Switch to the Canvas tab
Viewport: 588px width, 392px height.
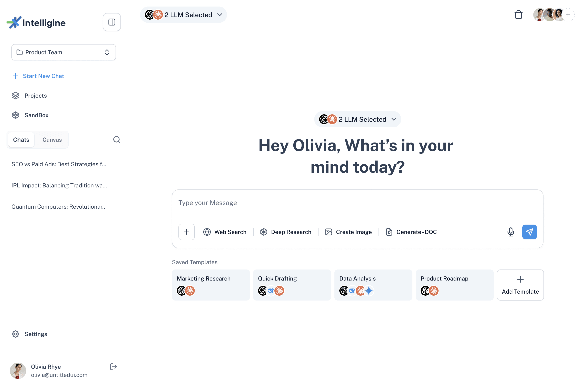click(x=52, y=140)
